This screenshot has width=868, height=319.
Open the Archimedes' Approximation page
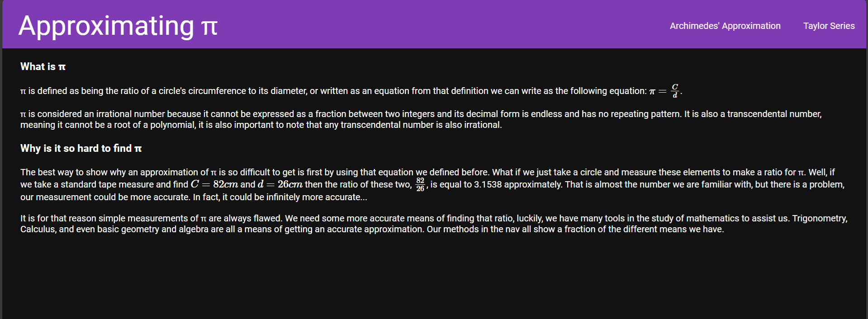click(x=725, y=26)
